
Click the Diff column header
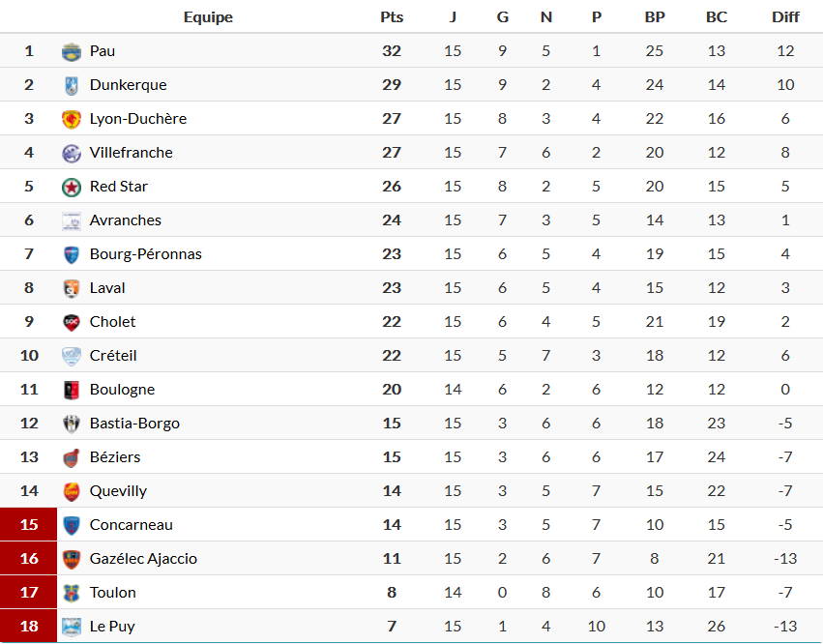coord(785,17)
